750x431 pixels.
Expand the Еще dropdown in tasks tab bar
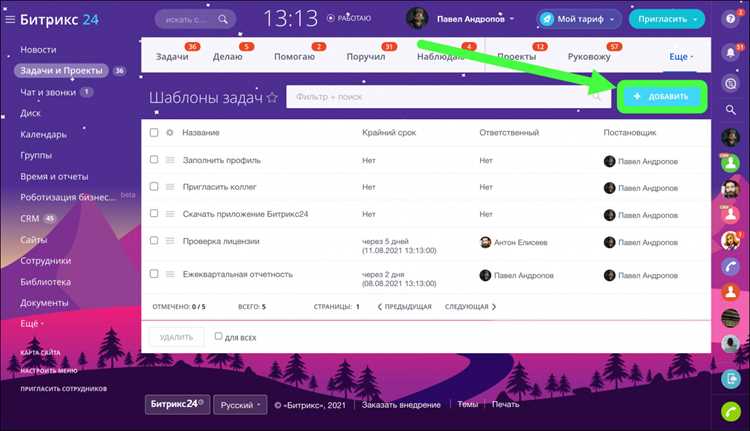coord(681,56)
